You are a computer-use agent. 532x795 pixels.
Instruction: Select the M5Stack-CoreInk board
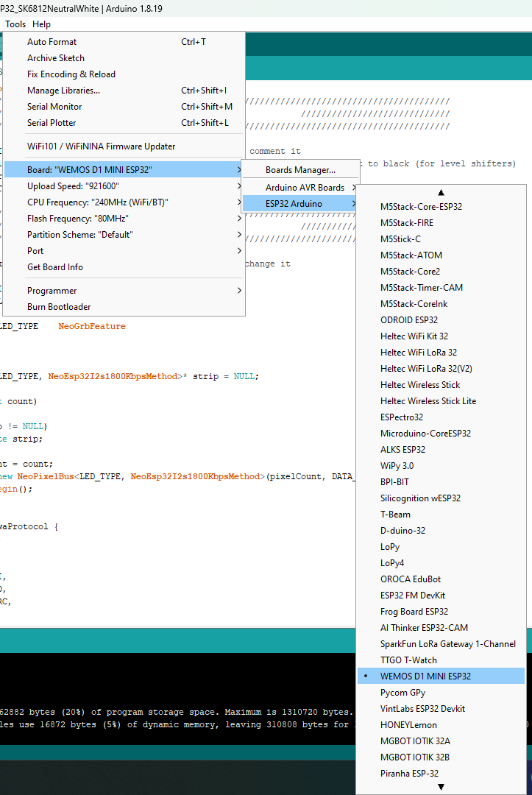(441, 304)
